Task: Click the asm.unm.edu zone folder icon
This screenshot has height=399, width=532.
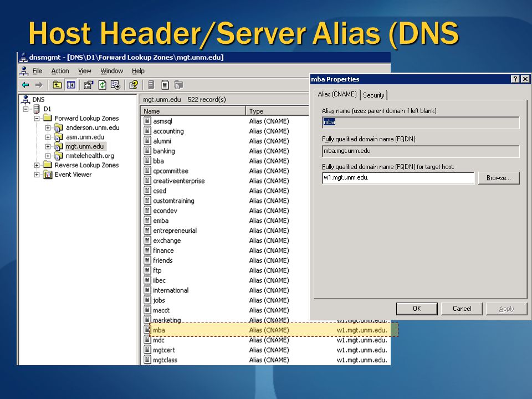Action: click(58, 137)
